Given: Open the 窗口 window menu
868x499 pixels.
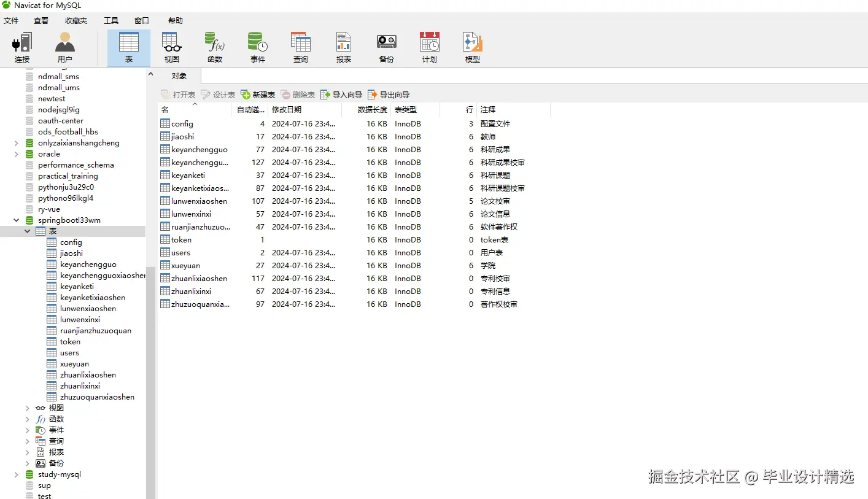Looking at the screenshot, I should (x=141, y=20).
